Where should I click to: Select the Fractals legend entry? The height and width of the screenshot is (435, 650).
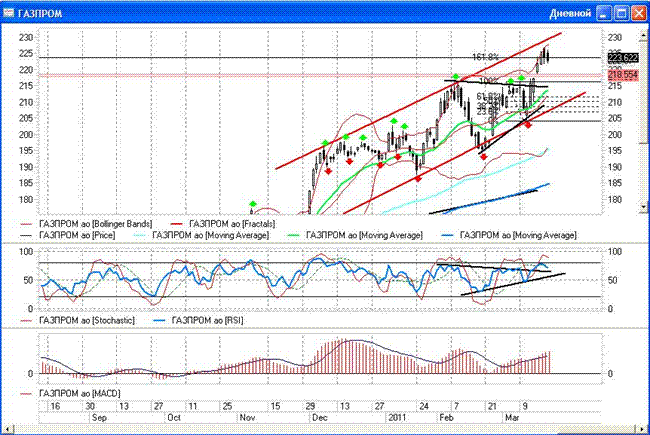[x=223, y=224]
